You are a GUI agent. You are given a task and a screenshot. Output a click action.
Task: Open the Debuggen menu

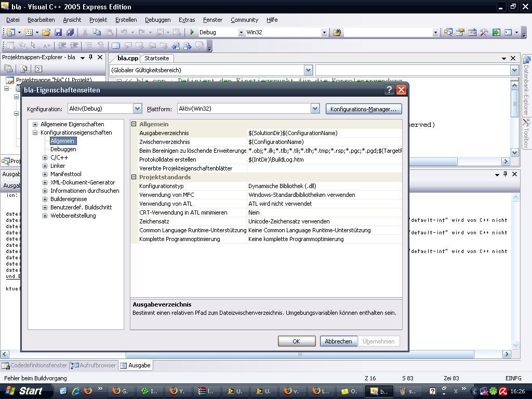157,20
